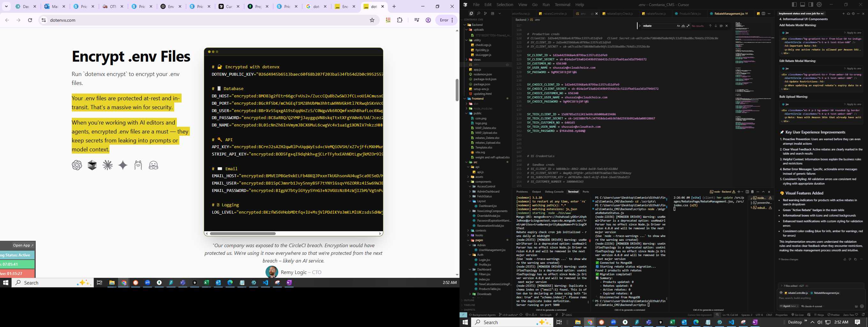Click the Cursor chat input field
Image resolution: width=868 pixels, height=327 pixels.
tap(821, 298)
